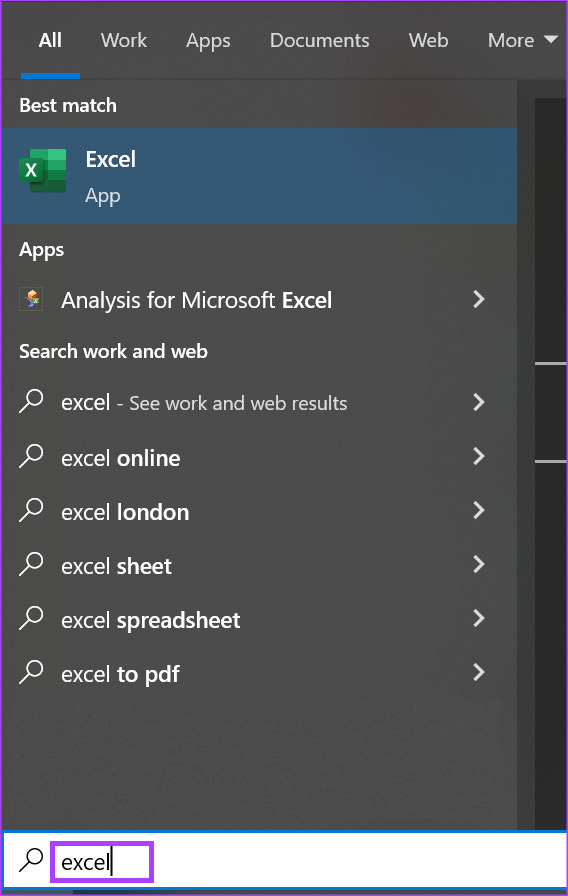
Task: Click the magnifier icon beside excel spreadsheet
Action: click(x=31, y=618)
